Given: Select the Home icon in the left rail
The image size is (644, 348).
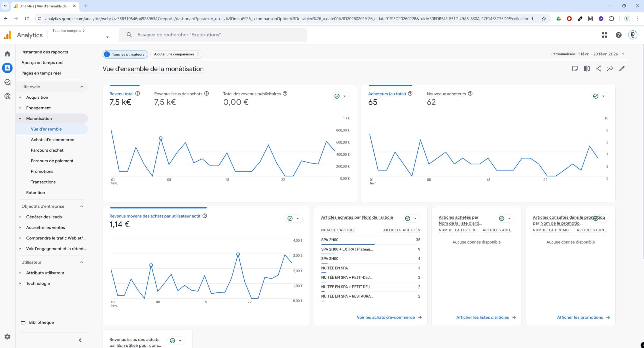Looking at the screenshot, I should [7, 53].
